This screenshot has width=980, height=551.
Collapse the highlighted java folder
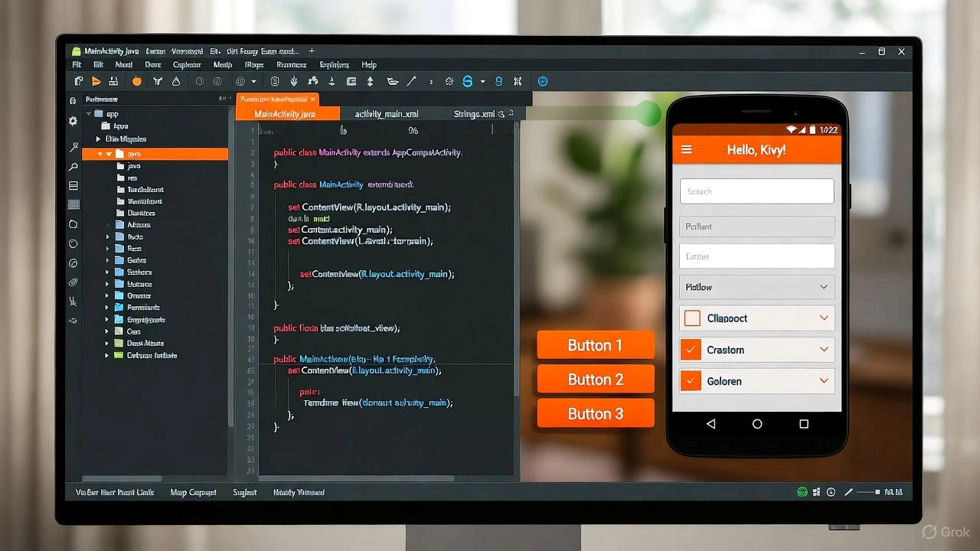[x=109, y=153]
